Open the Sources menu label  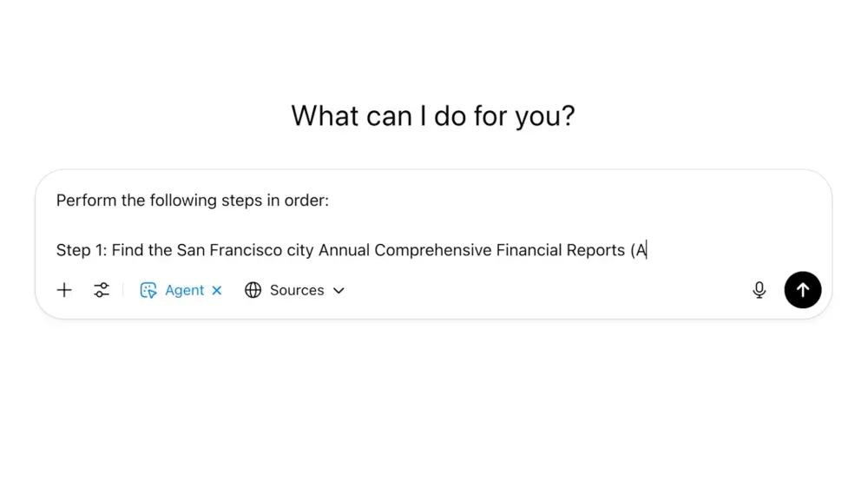pyautogui.click(x=297, y=290)
